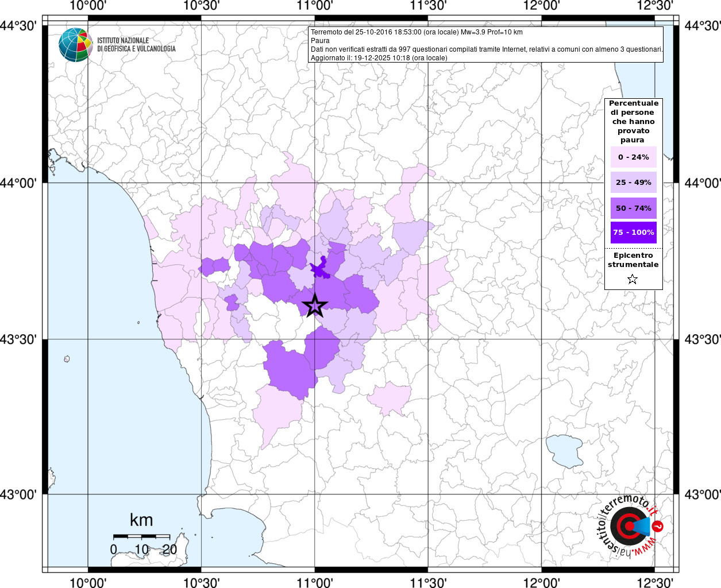This screenshot has width=721, height=588.
Task: Click the word Paura in the header box
Action: point(320,41)
